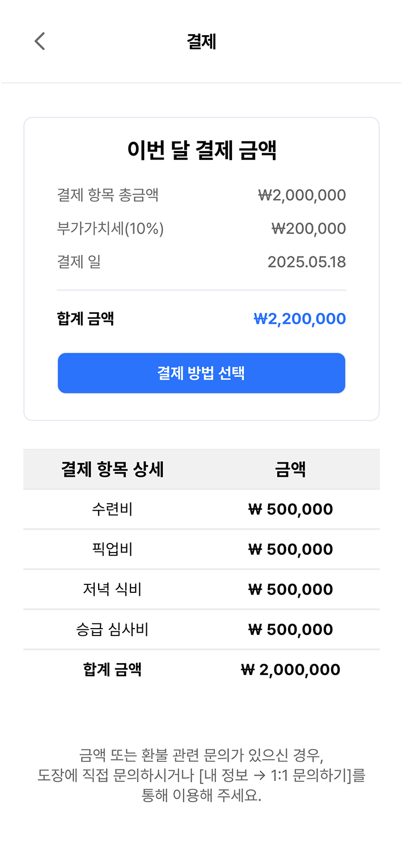402x868 pixels.
Task: Tap the 결제 항목 총금액 label
Action: point(108,195)
